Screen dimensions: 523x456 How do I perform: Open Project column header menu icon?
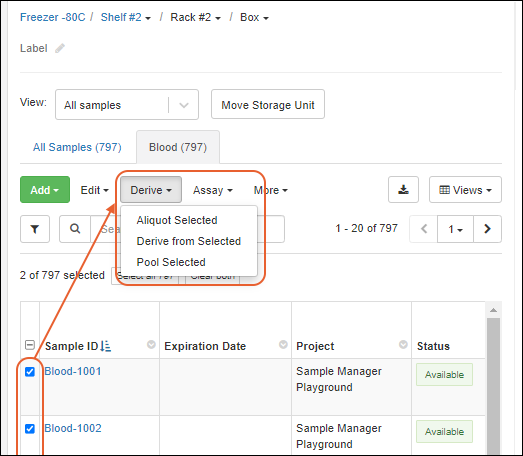tap(403, 344)
